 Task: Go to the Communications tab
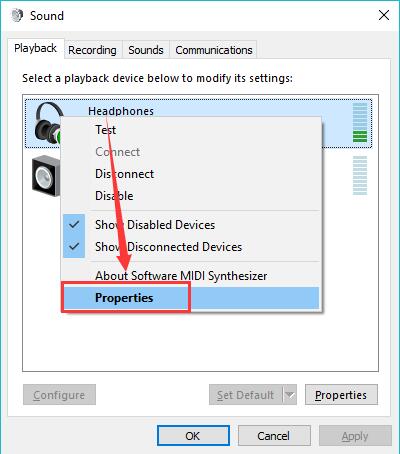(214, 50)
